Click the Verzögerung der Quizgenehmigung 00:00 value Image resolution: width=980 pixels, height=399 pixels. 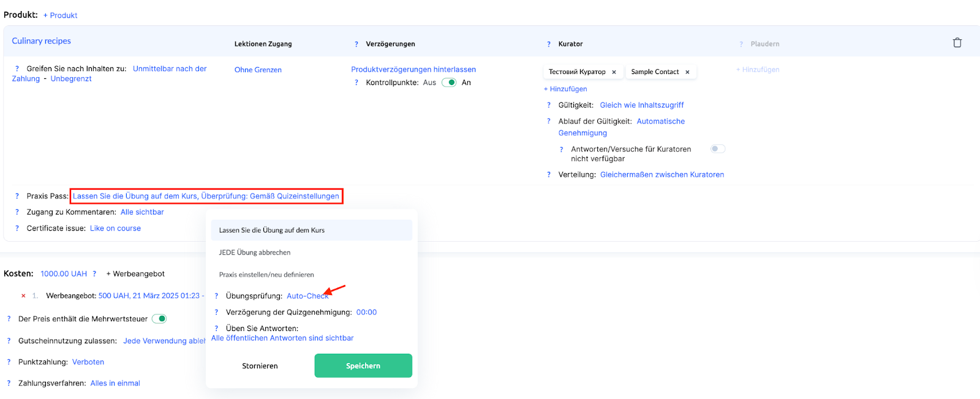pyautogui.click(x=366, y=312)
